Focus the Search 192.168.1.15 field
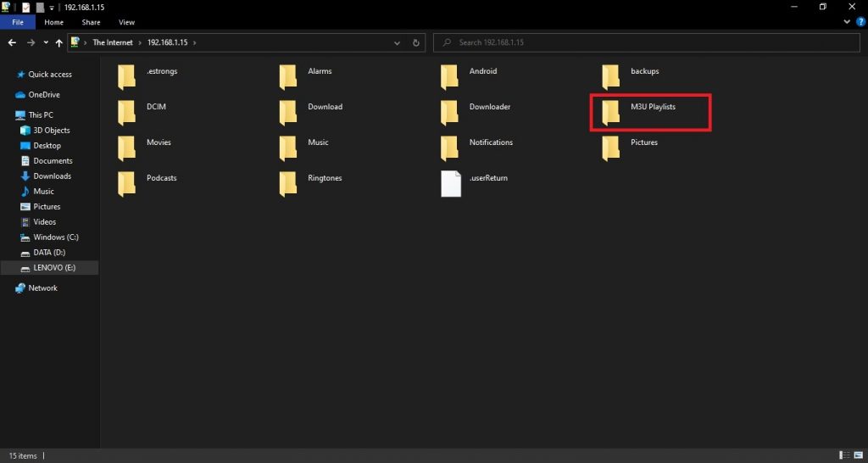This screenshot has height=463, width=868. pyautogui.click(x=646, y=42)
